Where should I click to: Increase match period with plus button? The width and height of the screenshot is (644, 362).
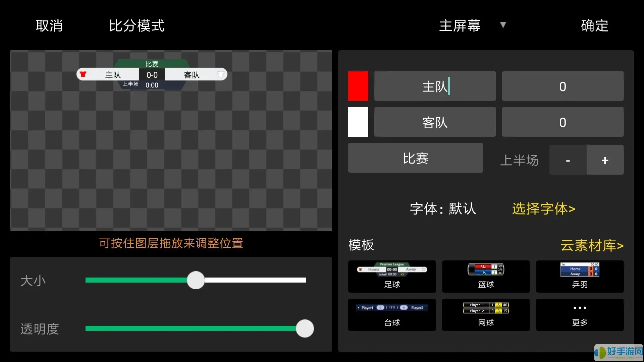[605, 160]
